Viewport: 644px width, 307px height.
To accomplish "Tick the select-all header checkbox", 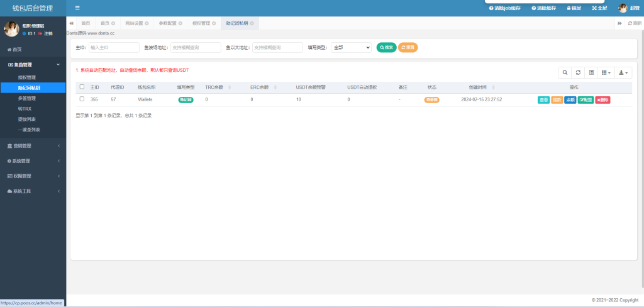I will (x=82, y=87).
